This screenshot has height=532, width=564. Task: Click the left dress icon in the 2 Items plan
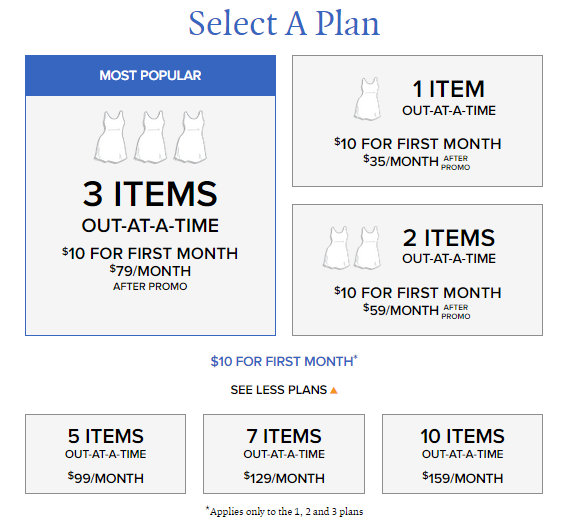pos(336,248)
